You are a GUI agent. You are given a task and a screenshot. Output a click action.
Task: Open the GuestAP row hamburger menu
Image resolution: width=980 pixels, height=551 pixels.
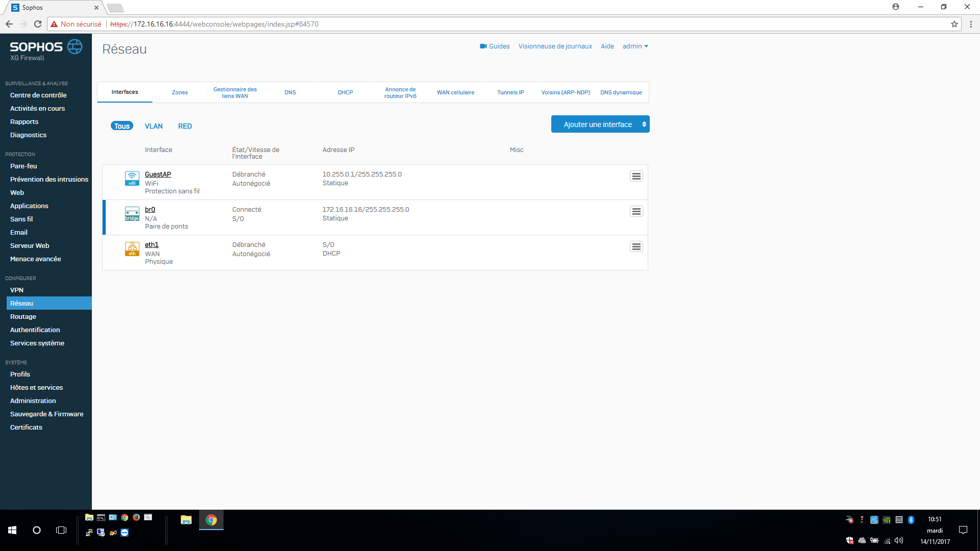(x=636, y=176)
